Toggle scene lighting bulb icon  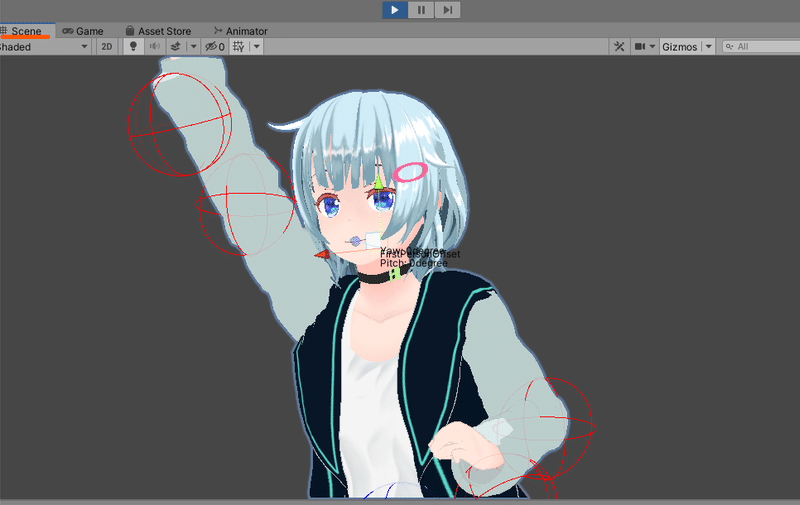pos(133,46)
